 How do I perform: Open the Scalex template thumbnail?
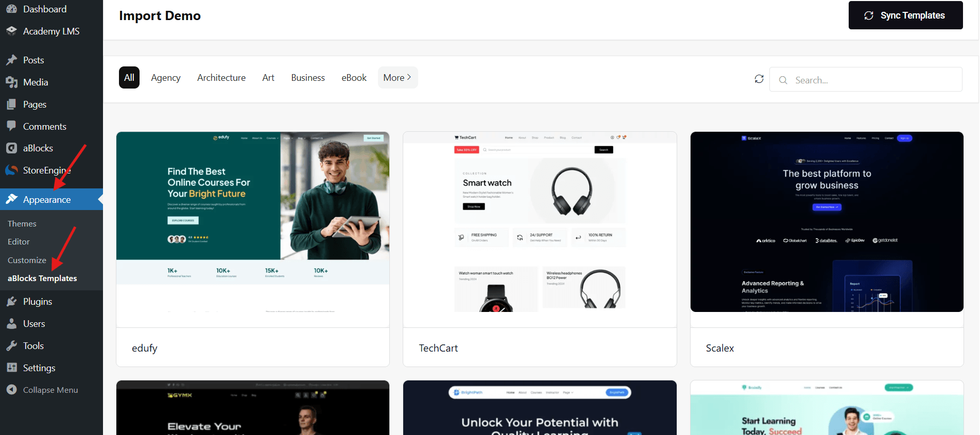pos(827,221)
